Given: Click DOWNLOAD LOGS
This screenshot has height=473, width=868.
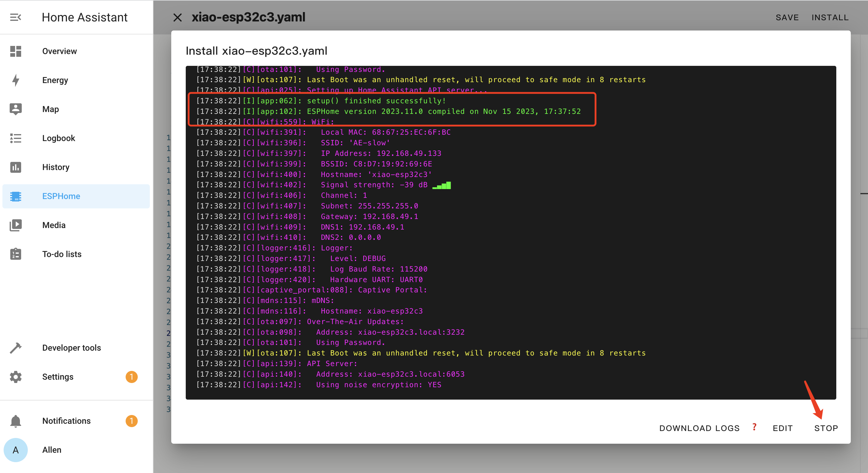Looking at the screenshot, I should click(699, 428).
